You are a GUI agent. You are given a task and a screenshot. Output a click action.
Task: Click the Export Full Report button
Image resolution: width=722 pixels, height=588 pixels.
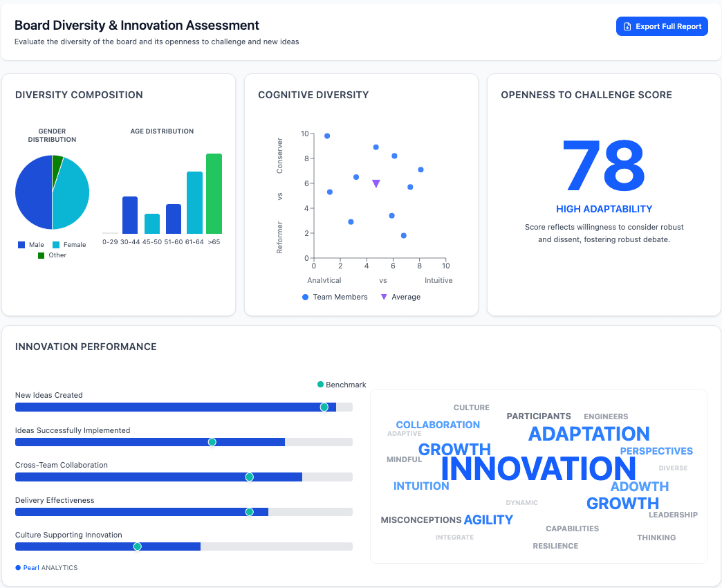pos(662,26)
